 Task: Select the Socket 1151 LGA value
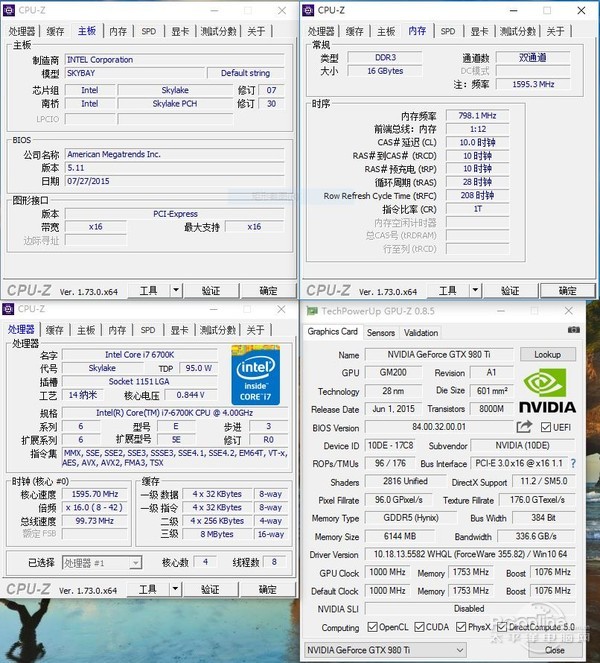tap(140, 381)
